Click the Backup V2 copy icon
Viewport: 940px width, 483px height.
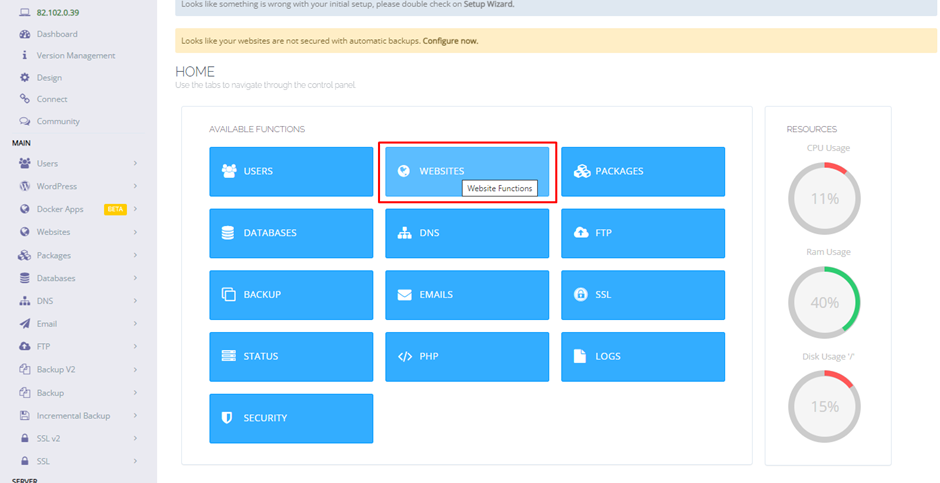tap(25, 369)
